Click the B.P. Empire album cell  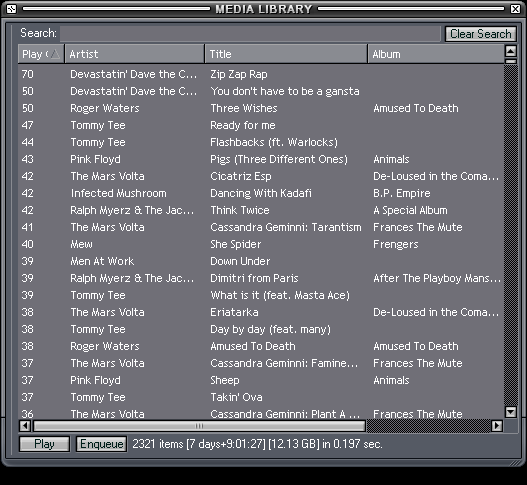(402, 193)
